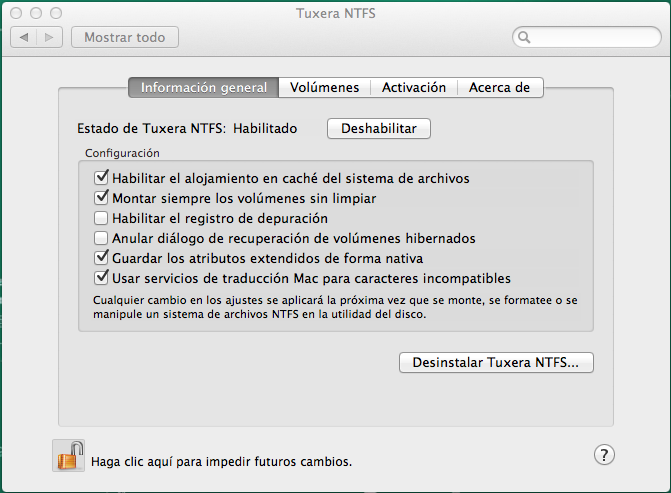This screenshot has width=671, height=493.
Task: Click the note starting 'Cualquier cambio en los ajustes'
Action: [x=335, y=307]
